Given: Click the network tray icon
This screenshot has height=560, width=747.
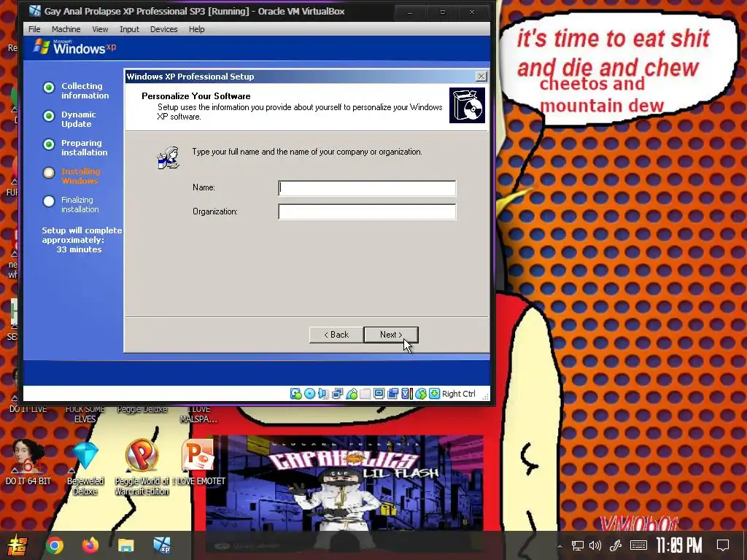Looking at the screenshot, I should click(x=578, y=545).
